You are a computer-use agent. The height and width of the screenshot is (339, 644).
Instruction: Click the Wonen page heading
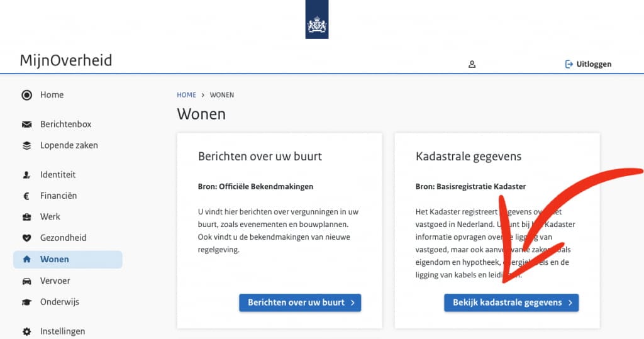pyautogui.click(x=201, y=114)
